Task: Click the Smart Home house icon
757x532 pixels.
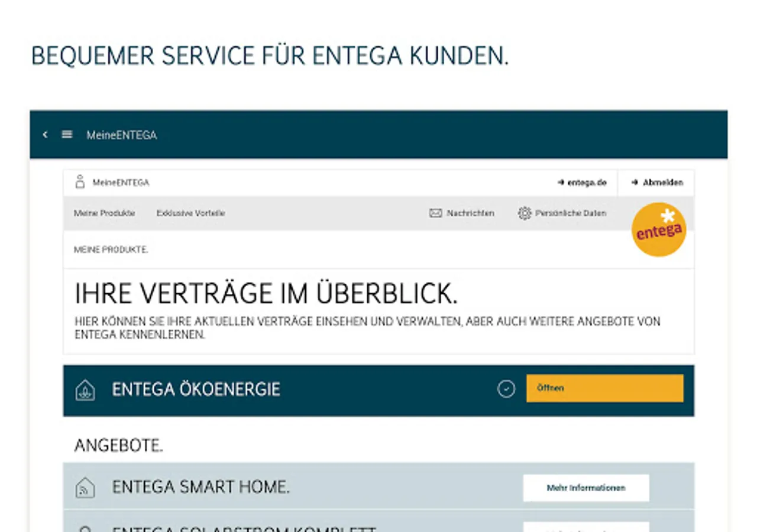Action: (85, 488)
